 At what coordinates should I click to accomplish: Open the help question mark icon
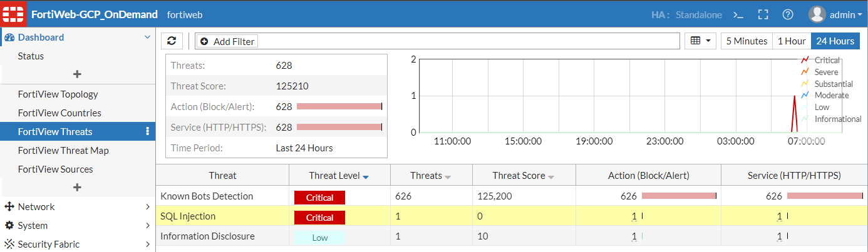point(788,14)
